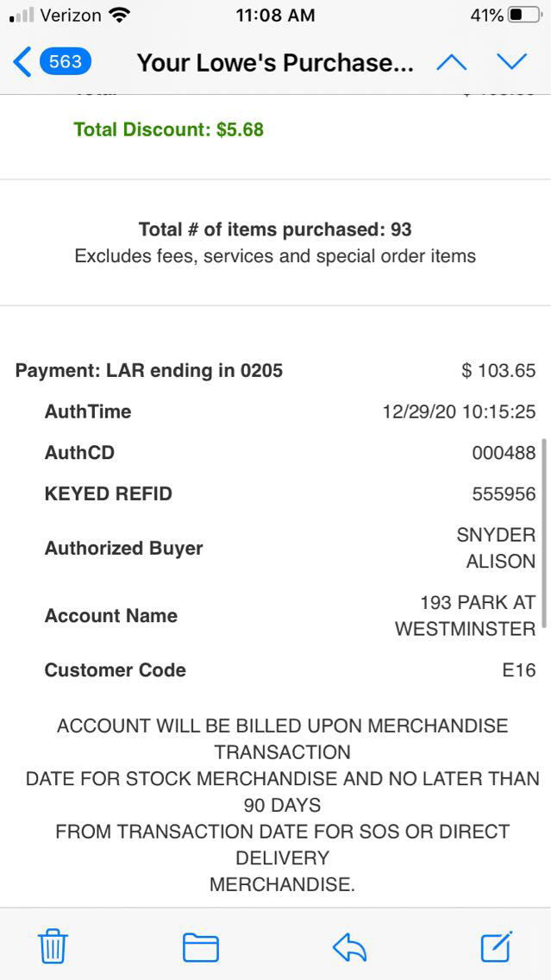This screenshot has height=980, width=551.
Task: Tap the 11:08 AM clock
Action: click(275, 16)
